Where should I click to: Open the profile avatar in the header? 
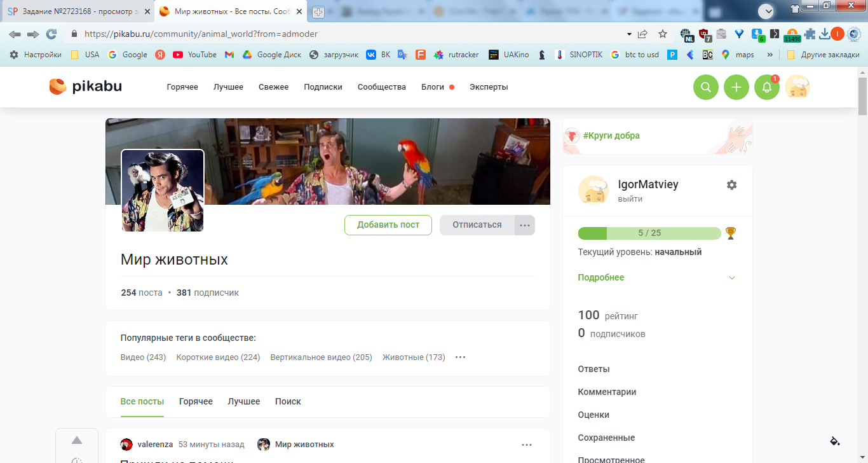tap(797, 87)
